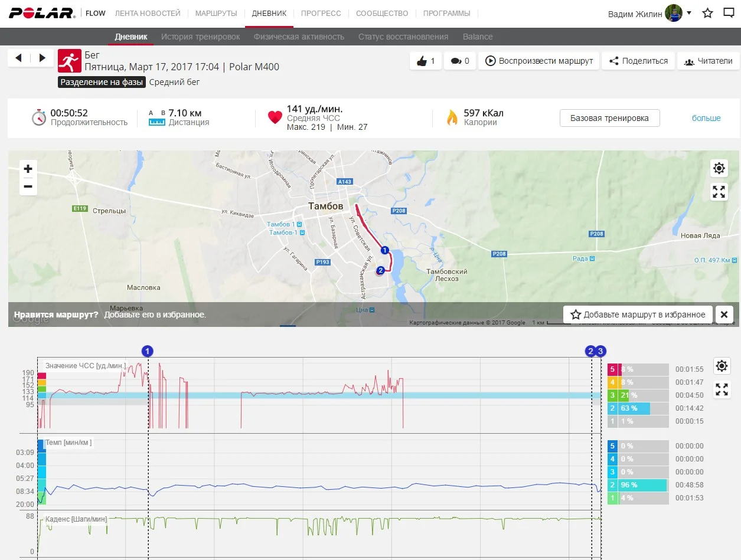Go to previous training with left arrow
Screen dimensions: 741x560
click(18, 58)
